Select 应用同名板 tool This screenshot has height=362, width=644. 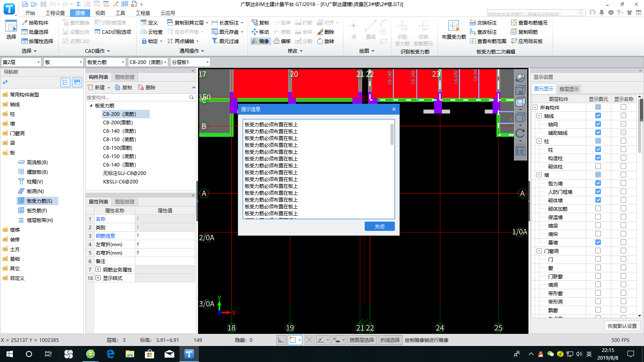tap(526, 41)
